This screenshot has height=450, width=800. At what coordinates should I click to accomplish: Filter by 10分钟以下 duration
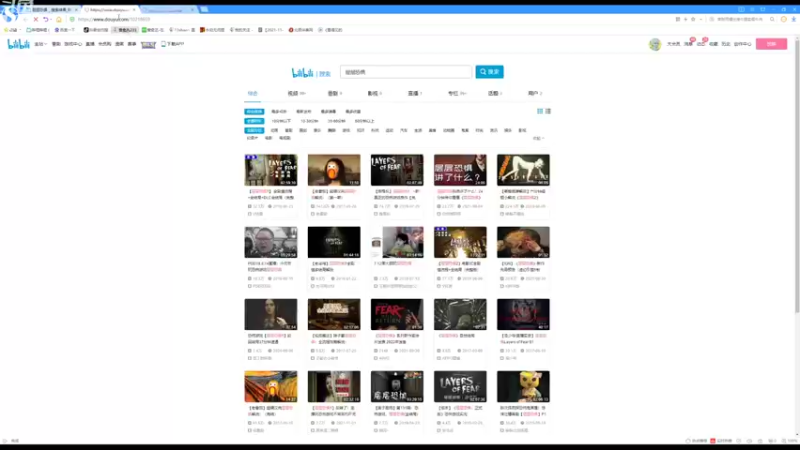point(281,121)
